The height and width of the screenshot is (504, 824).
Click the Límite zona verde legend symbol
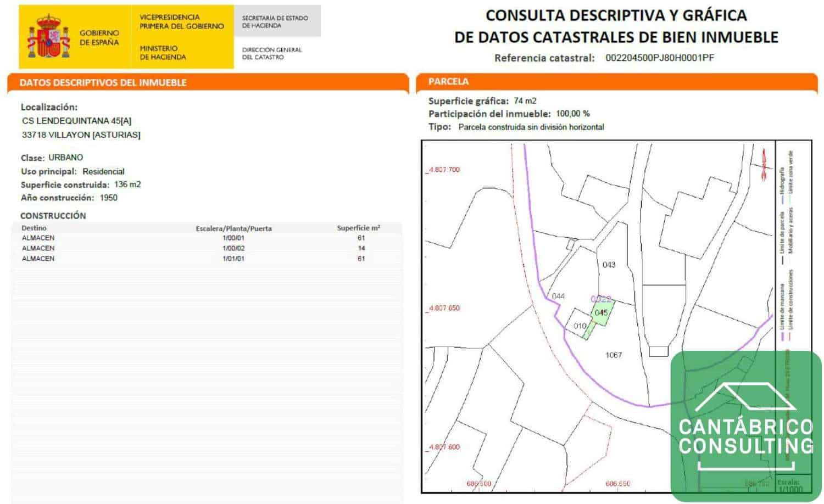pyautogui.click(x=790, y=199)
